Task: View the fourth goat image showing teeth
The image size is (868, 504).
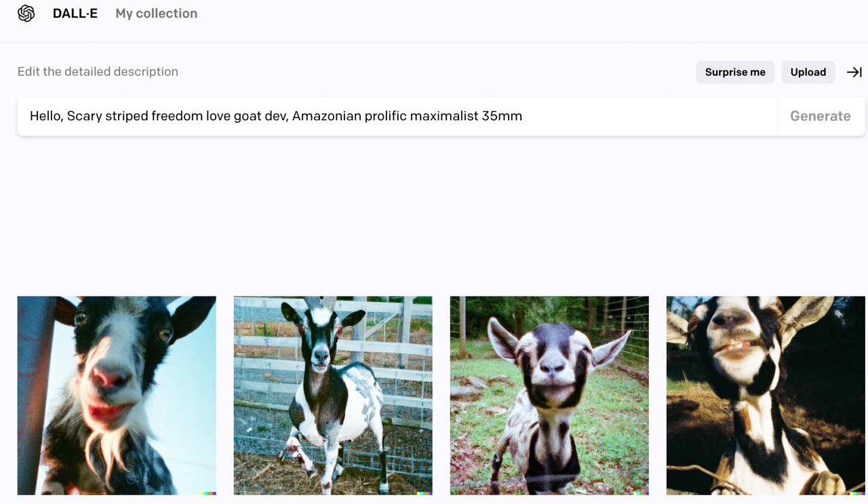Action: tap(766, 395)
